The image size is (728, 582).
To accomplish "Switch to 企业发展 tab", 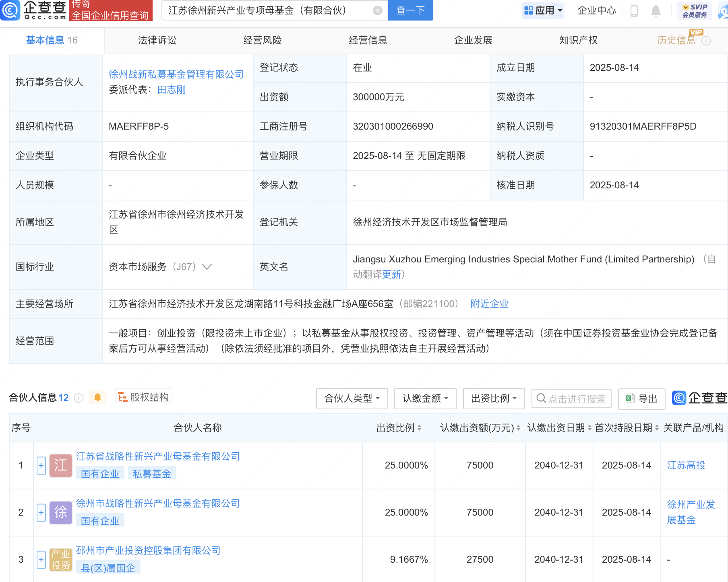I will tap(473, 40).
